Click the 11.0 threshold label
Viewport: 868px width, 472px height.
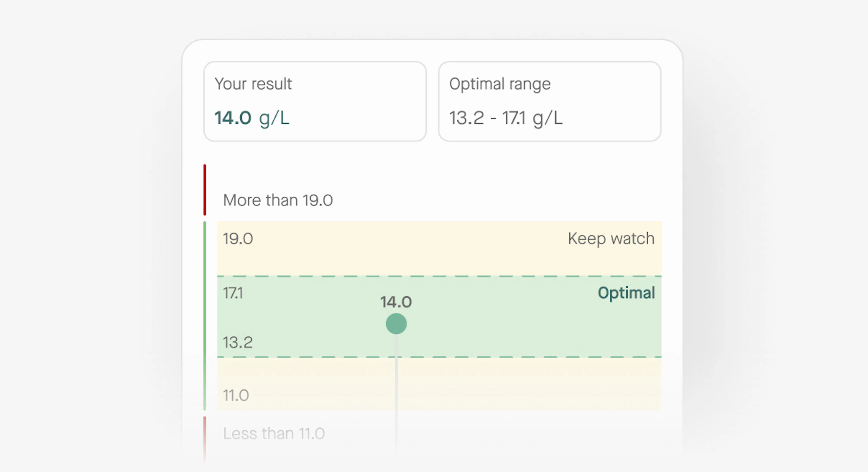pos(236,395)
